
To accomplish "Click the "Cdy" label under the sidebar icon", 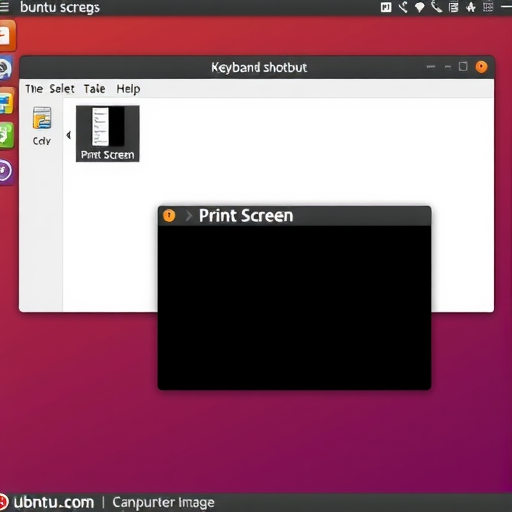I will pos(42,141).
